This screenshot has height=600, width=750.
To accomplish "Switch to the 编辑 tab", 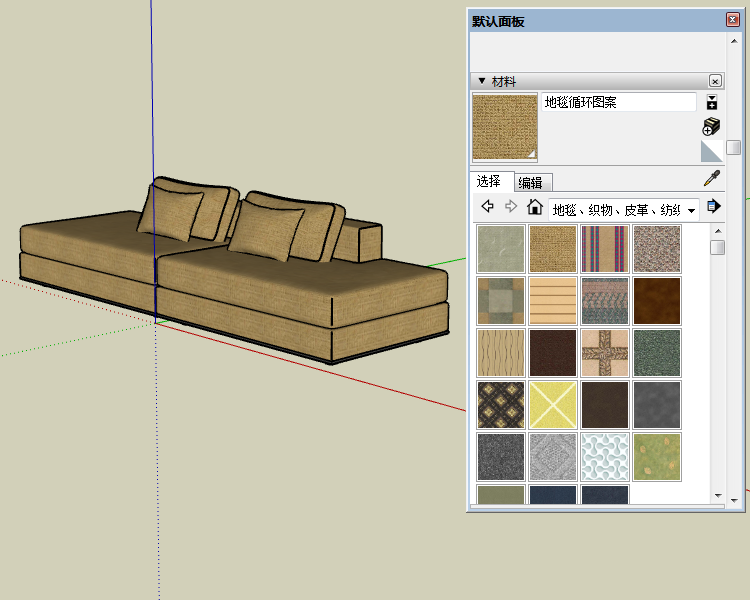I will 531,182.
